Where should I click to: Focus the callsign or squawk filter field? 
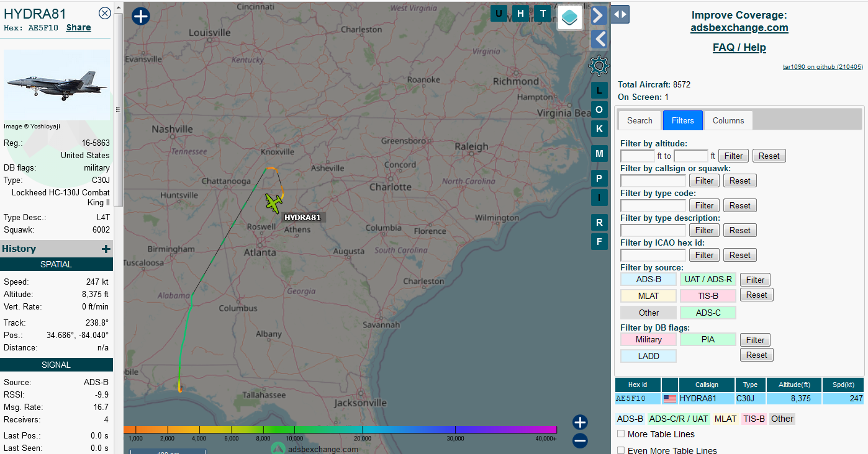653,180
